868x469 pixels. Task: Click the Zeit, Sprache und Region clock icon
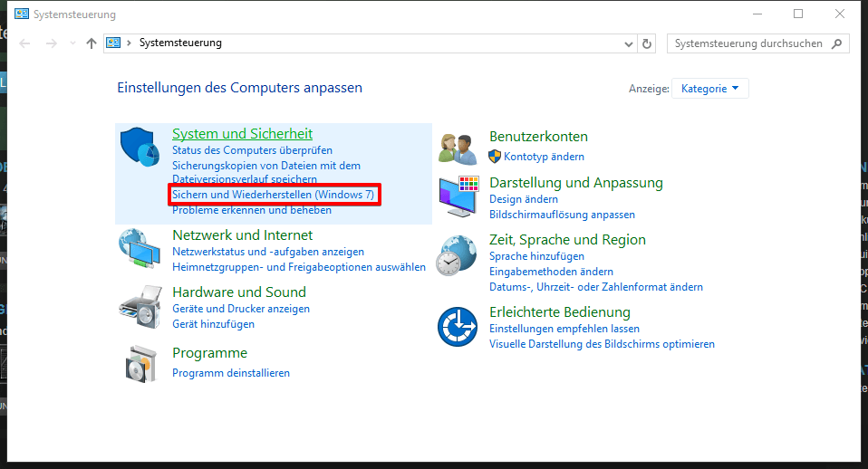click(x=456, y=255)
